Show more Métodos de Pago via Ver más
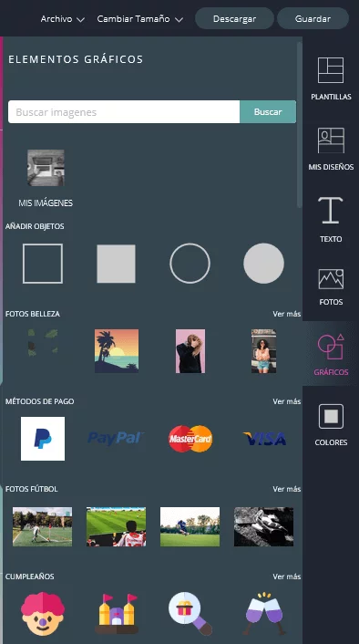 pos(286,401)
